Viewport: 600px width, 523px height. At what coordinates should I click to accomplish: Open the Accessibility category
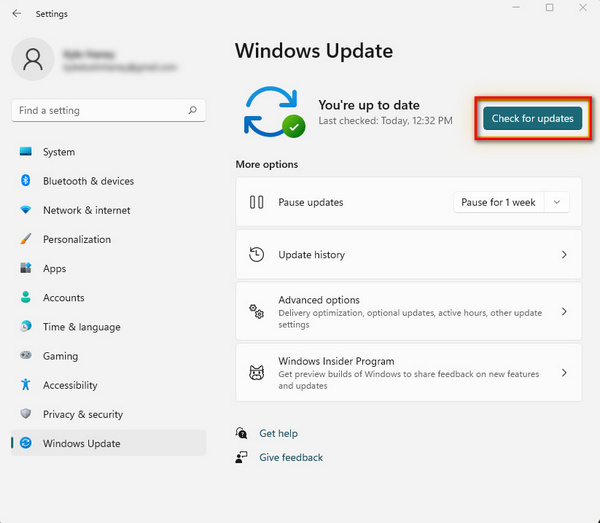tap(109, 385)
